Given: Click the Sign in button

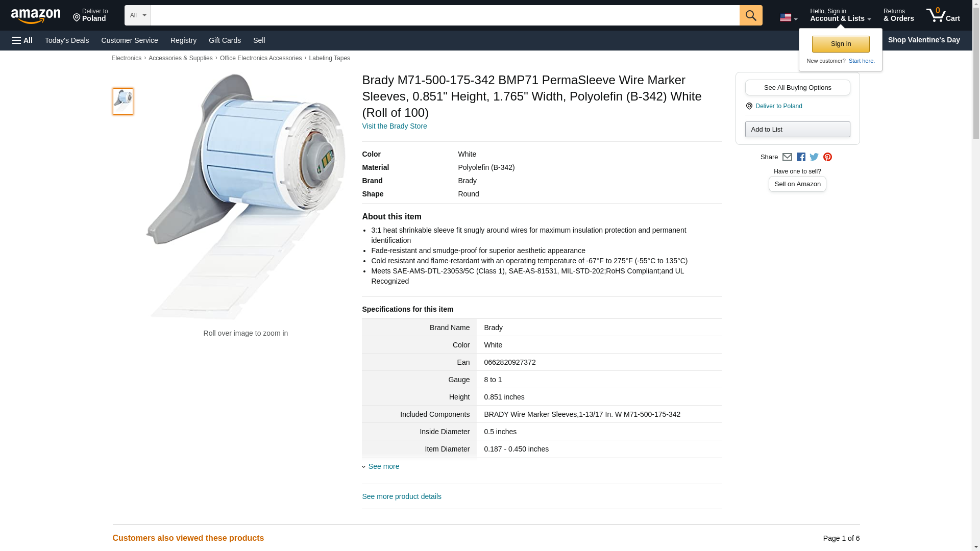Looking at the screenshot, I should (841, 44).
